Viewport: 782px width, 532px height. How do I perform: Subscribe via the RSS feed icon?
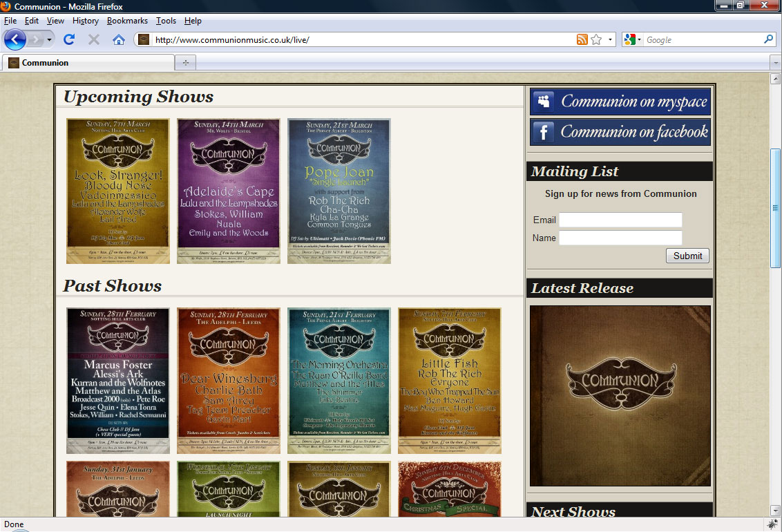click(582, 39)
